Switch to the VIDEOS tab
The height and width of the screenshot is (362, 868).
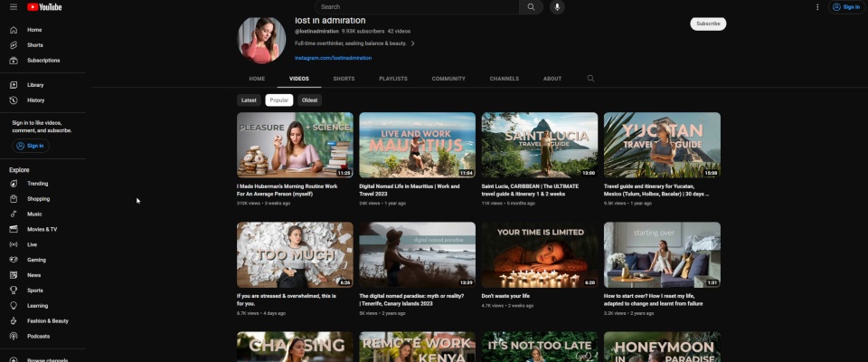[299, 79]
